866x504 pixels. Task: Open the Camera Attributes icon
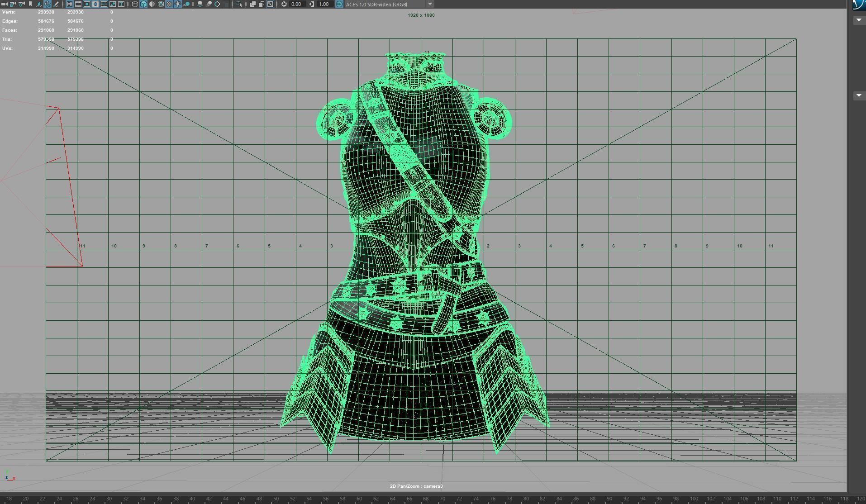coord(21,4)
